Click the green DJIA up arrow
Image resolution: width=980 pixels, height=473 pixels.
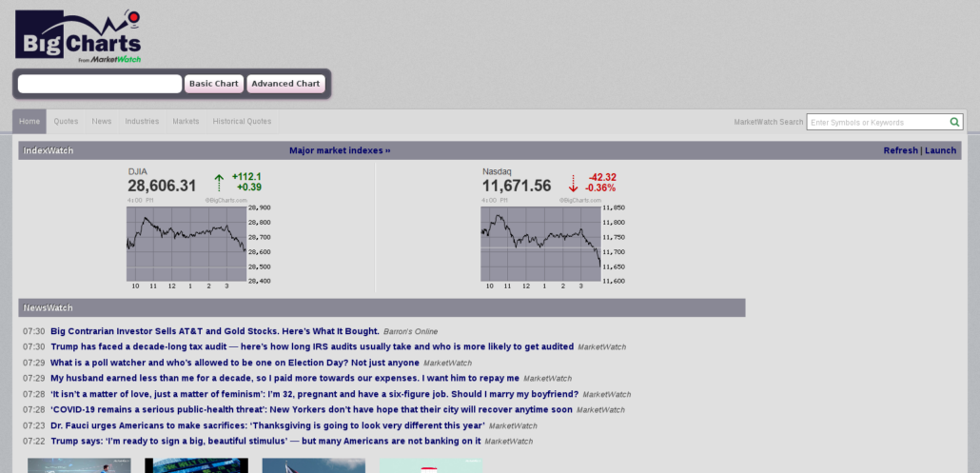[x=219, y=183]
